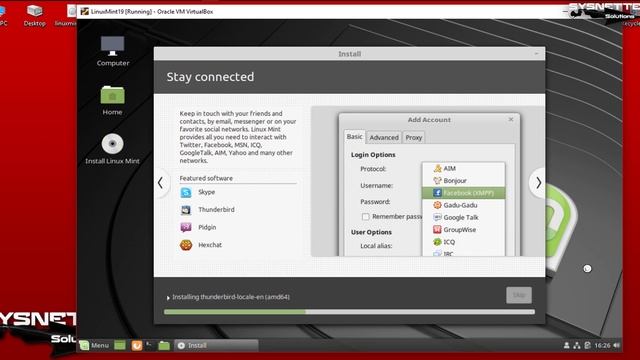Viewport: 640px width, 360px height.
Task: Click the Skip button in installer
Action: pyautogui.click(x=519, y=295)
